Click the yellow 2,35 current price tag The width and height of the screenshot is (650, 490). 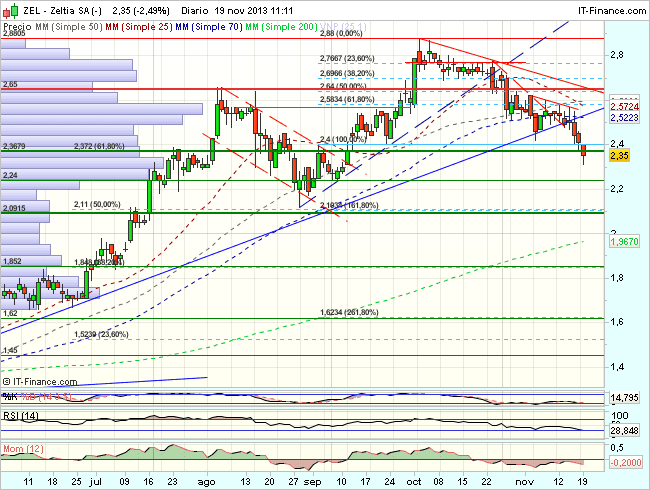point(619,156)
